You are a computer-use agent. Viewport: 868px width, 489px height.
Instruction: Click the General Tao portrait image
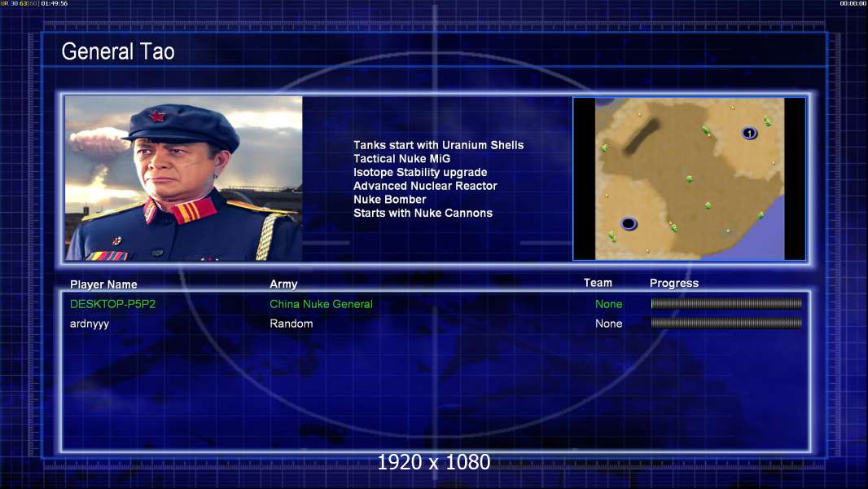point(184,178)
